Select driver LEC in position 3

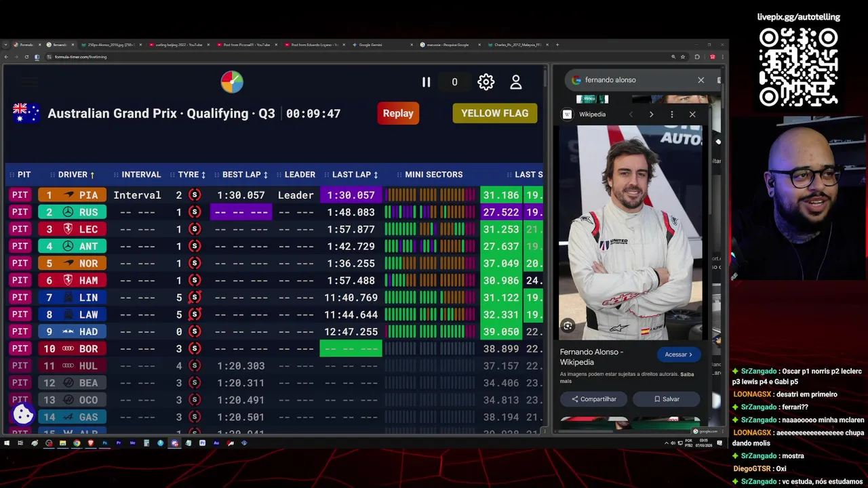72,229
